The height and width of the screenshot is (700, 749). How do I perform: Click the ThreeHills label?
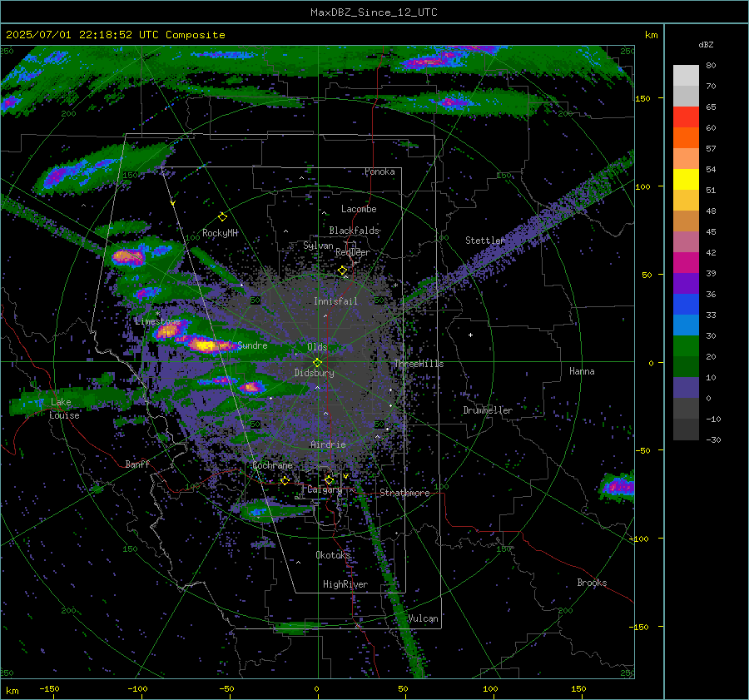point(419,364)
